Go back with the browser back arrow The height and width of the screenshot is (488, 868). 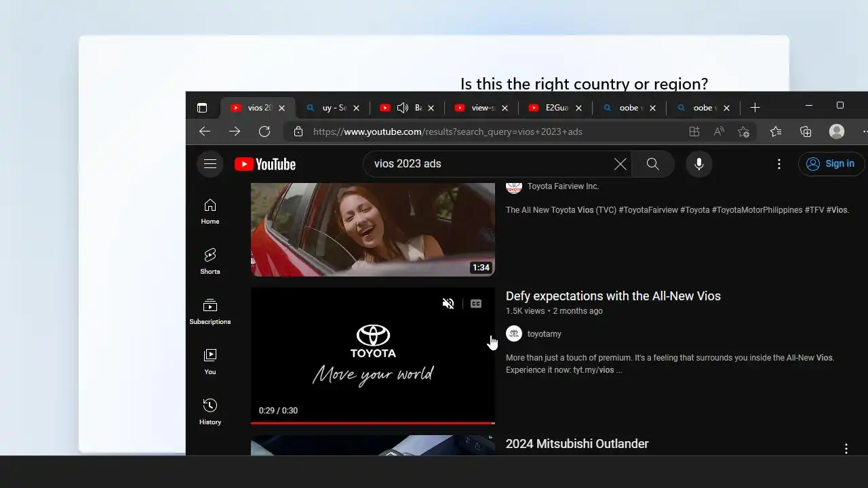pyautogui.click(x=205, y=131)
